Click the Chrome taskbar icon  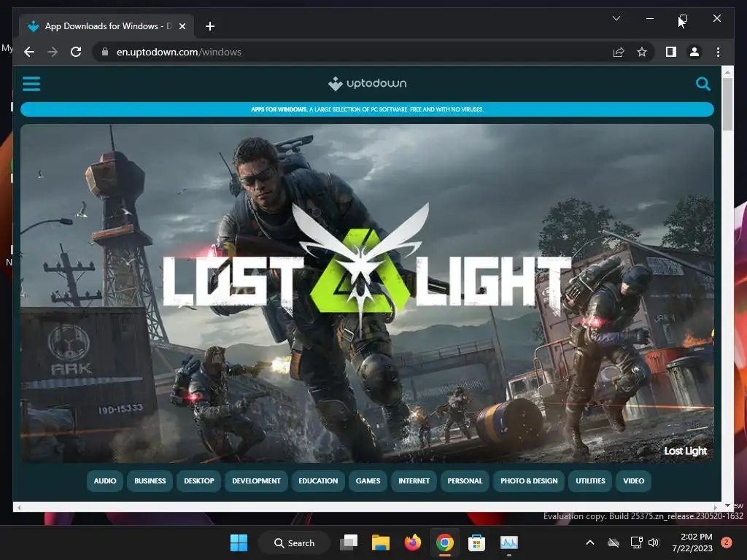pyautogui.click(x=444, y=542)
